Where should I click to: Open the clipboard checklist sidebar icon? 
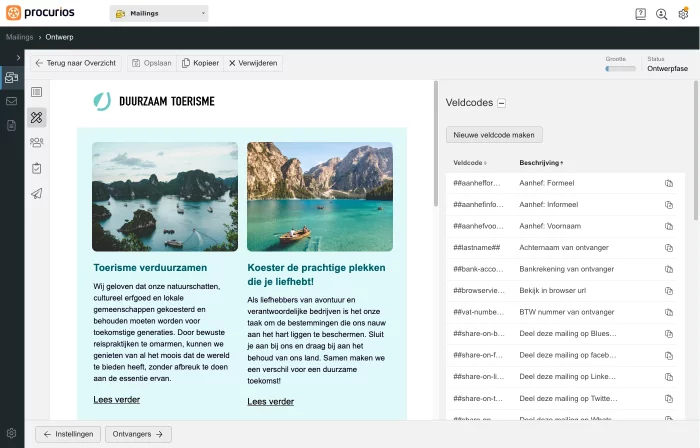click(x=37, y=168)
